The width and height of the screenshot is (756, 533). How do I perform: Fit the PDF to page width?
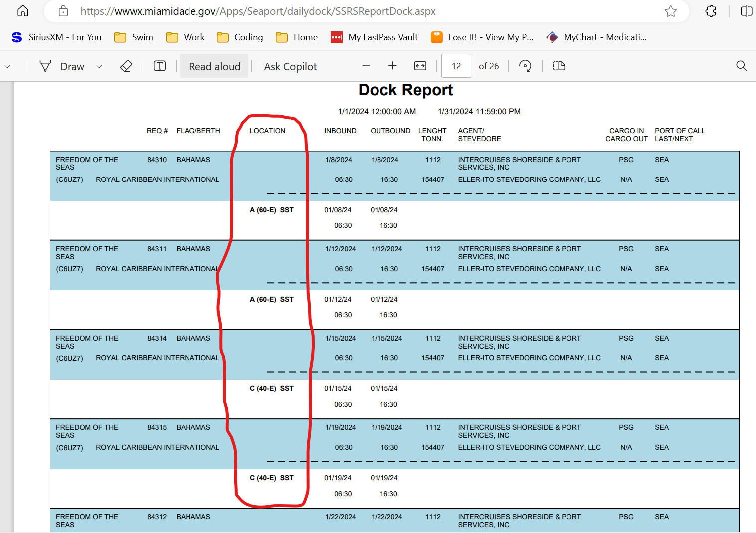[x=420, y=66]
